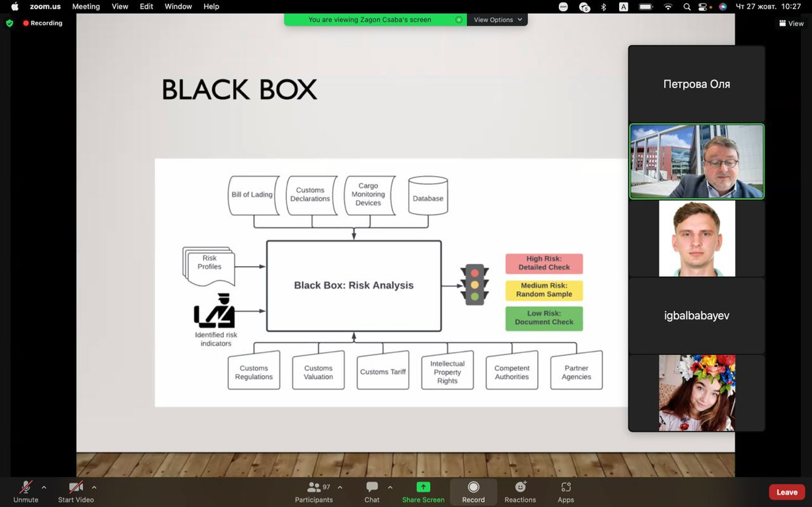Image resolution: width=812 pixels, height=507 pixels.
Task: Click the traffic light icon in the diagram
Action: (x=474, y=285)
